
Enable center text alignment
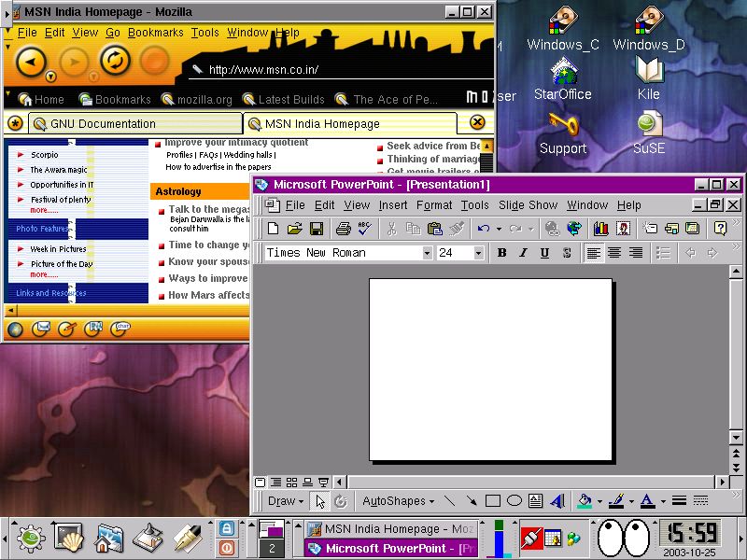tap(614, 253)
